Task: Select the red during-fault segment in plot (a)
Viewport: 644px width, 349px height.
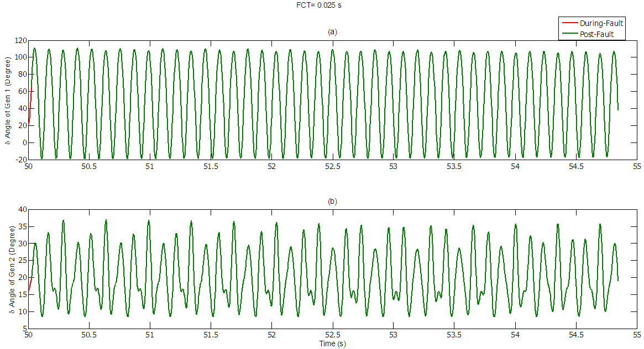Action: [30, 108]
